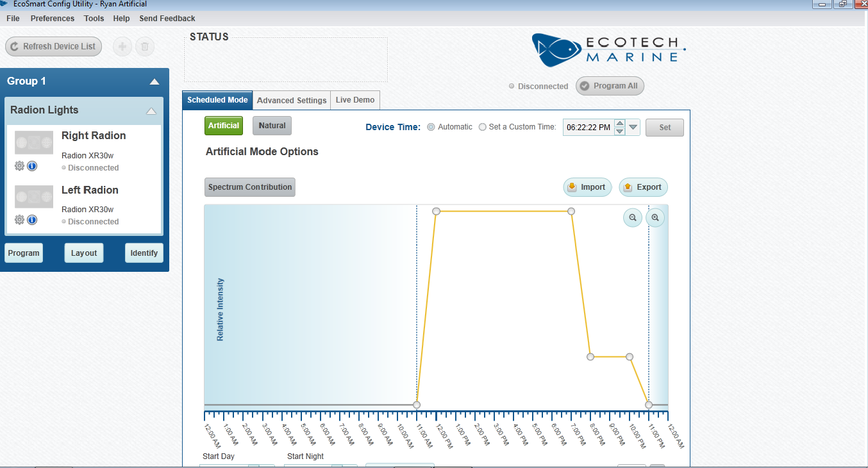Open the device time dropdown arrow
The image size is (868, 468).
click(633, 127)
